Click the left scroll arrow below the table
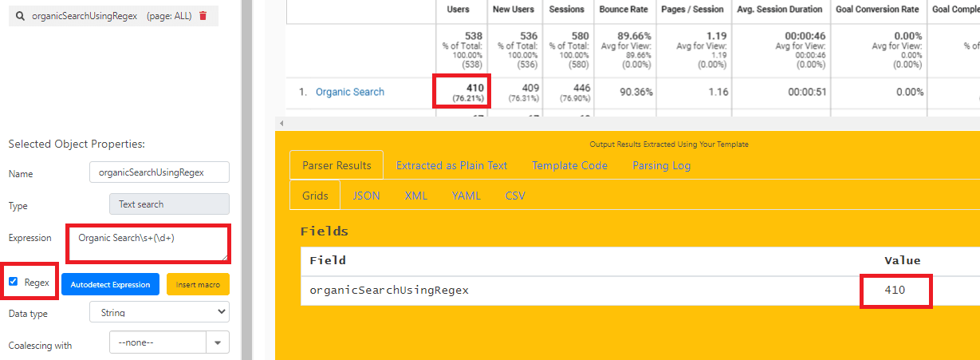Viewport: 980px width, 360px height. (x=280, y=123)
